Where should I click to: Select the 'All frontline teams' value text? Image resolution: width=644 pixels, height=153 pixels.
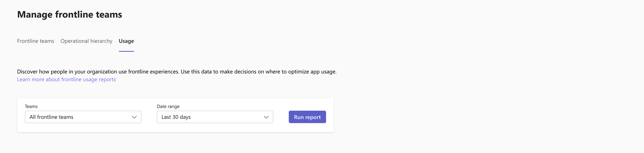tap(52, 117)
